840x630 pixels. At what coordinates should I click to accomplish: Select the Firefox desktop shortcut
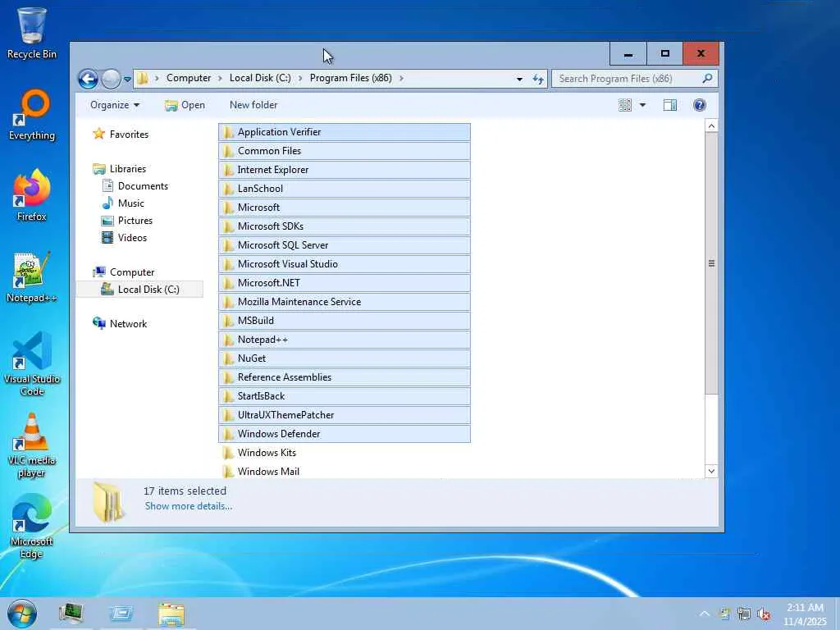[32, 195]
